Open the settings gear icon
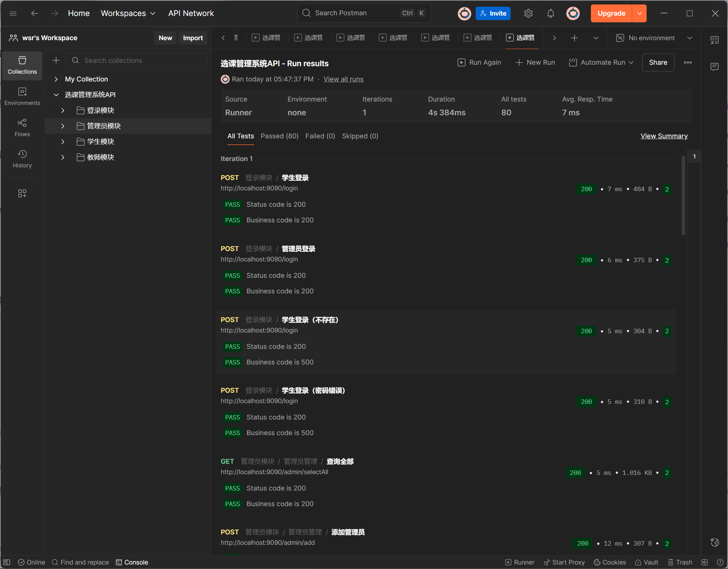The width and height of the screenshot is (728, 569). [528, 13]
